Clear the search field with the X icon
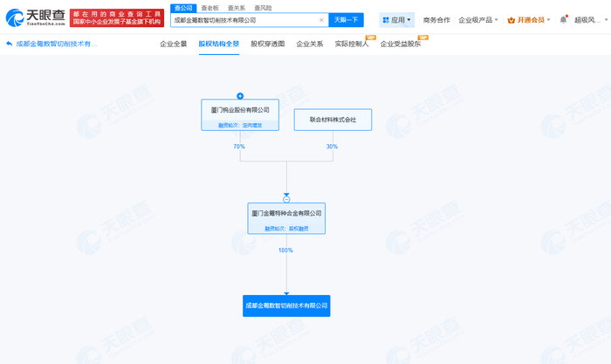Screen dimensions: 611x364 point(321,20)
